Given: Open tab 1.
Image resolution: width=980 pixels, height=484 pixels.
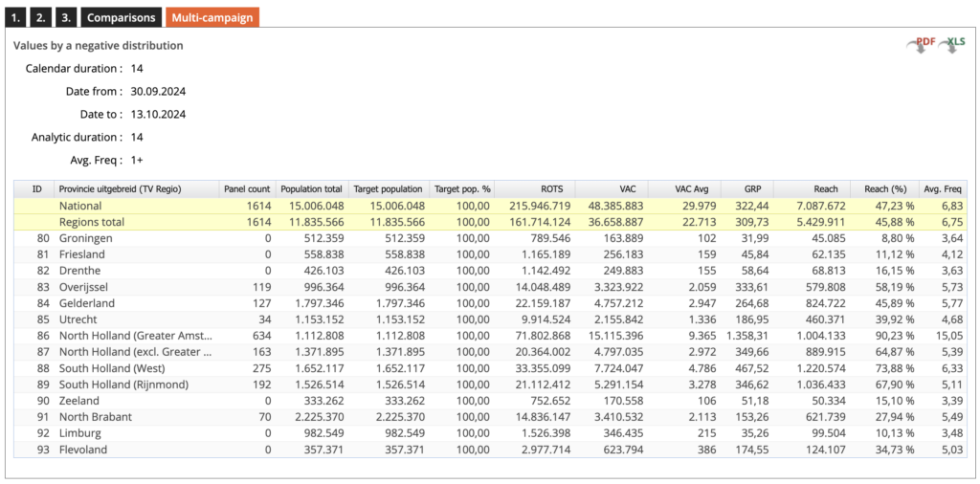Looking at the screenshot, I should click(17, 17).
